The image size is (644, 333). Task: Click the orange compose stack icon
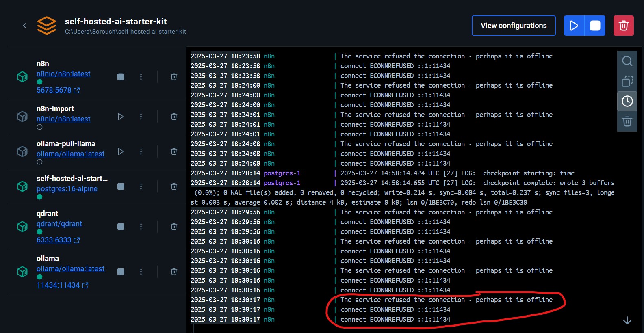47,26
